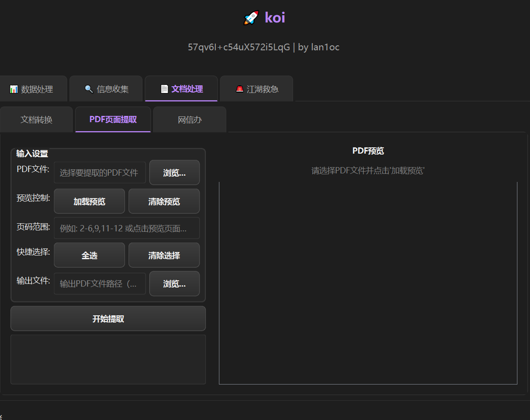Click the 加载预览 button
Image resolution: width=530 pixels, height=420 pixels.
coord(89,201)
